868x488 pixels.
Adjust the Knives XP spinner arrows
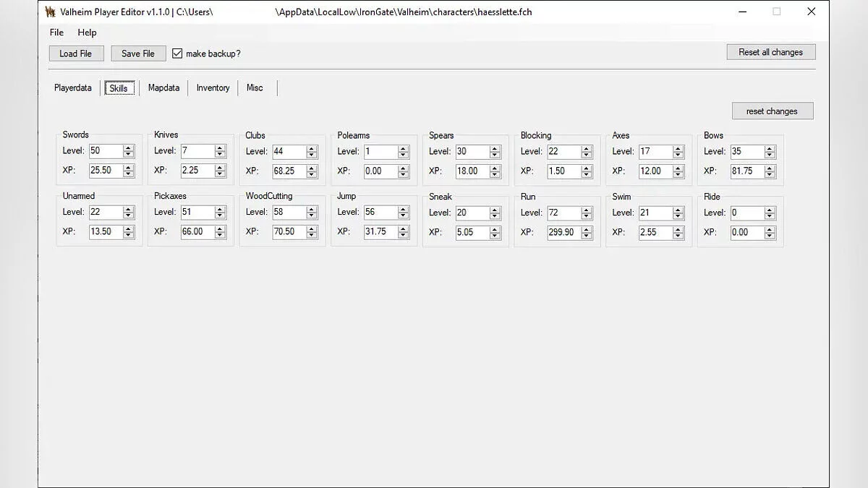[220, 171]
